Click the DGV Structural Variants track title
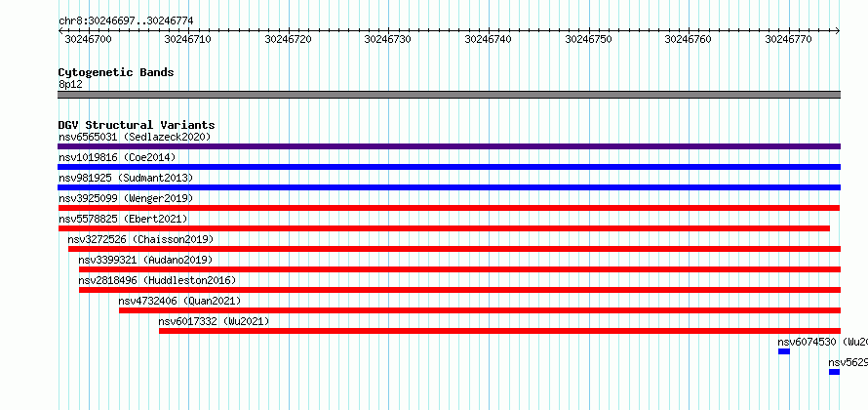Screen dimensions: 868x410 pyautogui.click(x=137, y=125)
